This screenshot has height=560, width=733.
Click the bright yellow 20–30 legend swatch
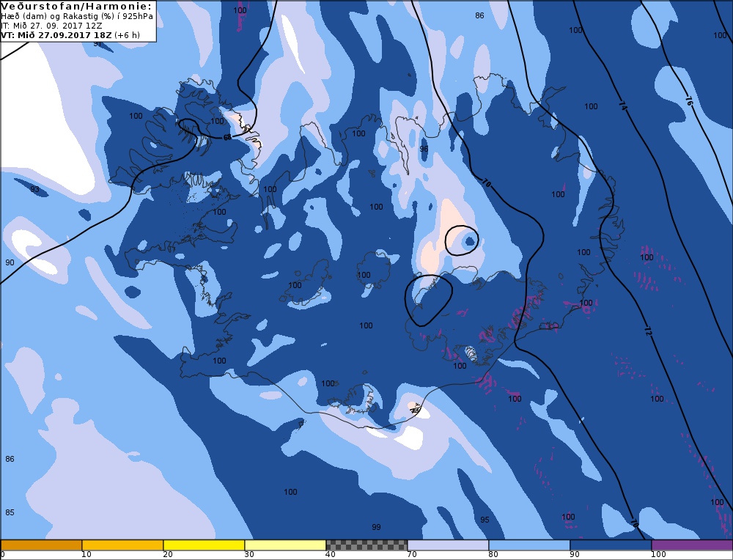[204, 545]
